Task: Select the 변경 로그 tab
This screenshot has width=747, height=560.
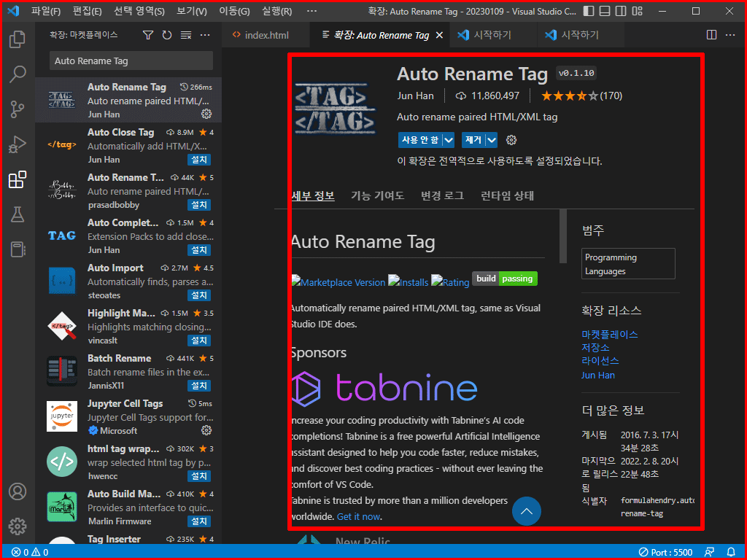Action: pyautogui.click(x=443, y=195)
